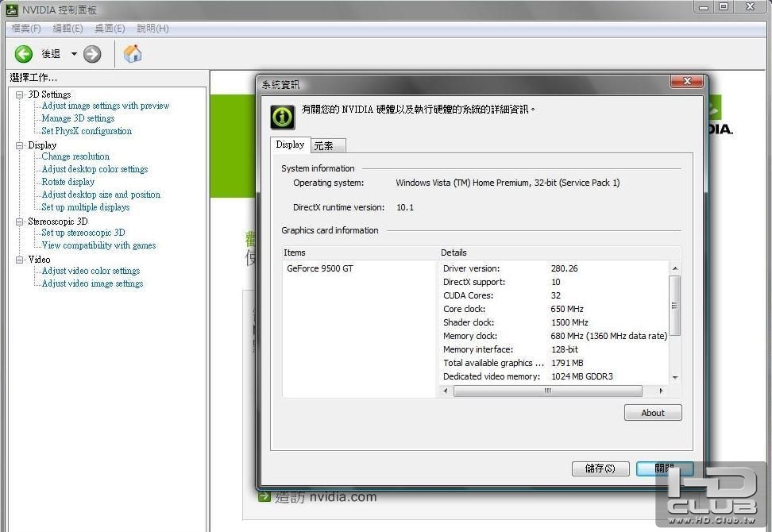The width and height of the screenshot is (772, 532).
Task: Open the 編輯(E) menu
Action: pos(68,29)
